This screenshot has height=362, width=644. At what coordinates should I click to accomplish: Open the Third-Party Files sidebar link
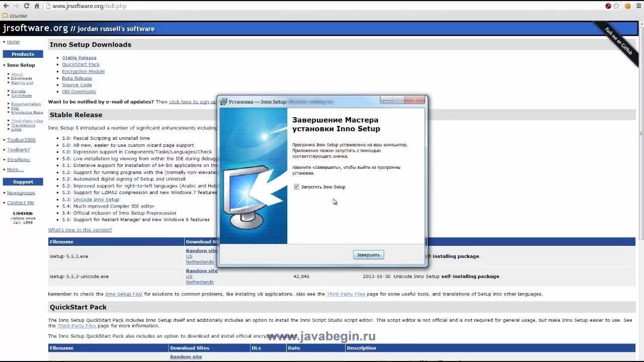(x=27, y=121)
